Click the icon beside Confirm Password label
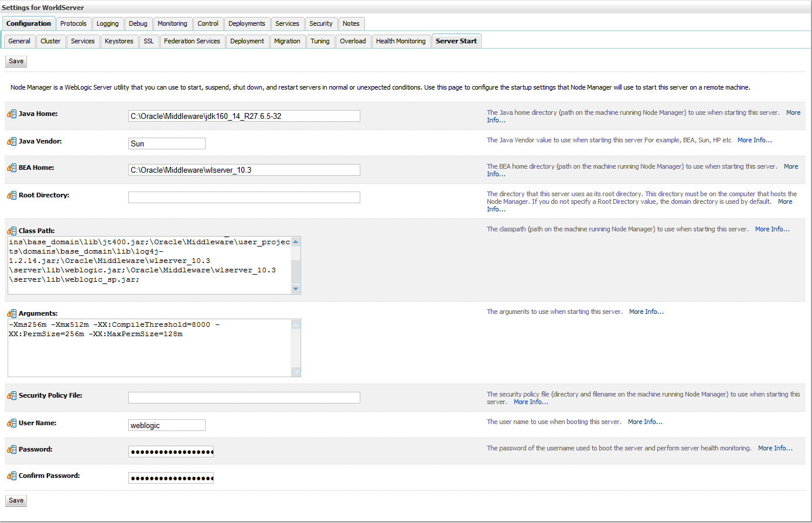 coord(12,476)
